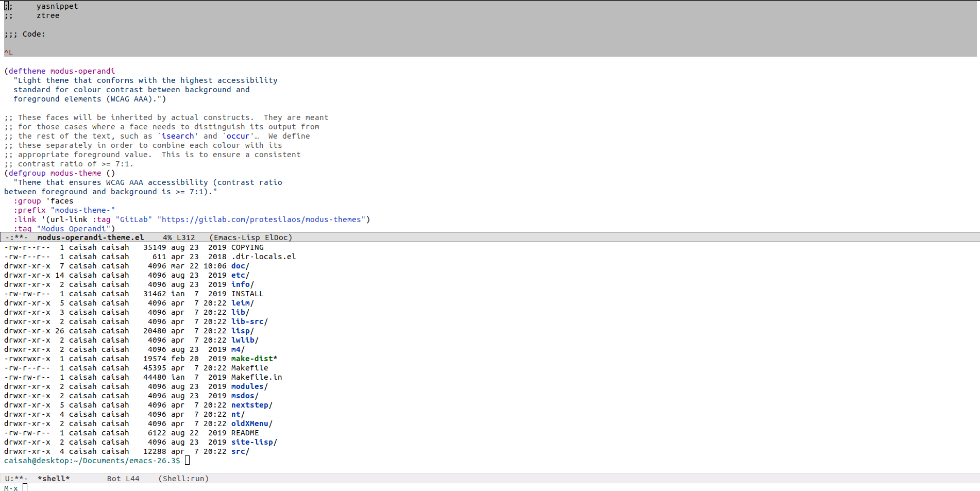Click the modus-operandi-theme.el buffer name in mode line
This screenshot has width=980, height=491.
[x=91, y=238]
